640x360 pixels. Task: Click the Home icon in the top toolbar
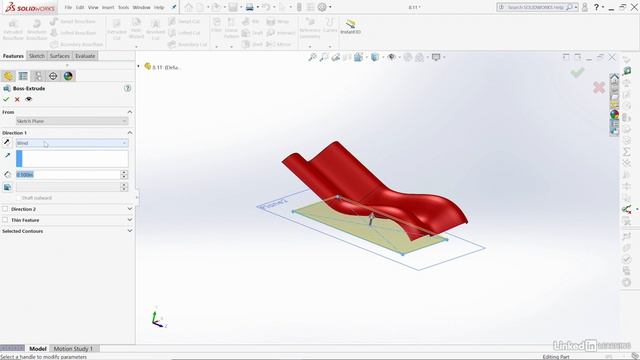(188, 7)
